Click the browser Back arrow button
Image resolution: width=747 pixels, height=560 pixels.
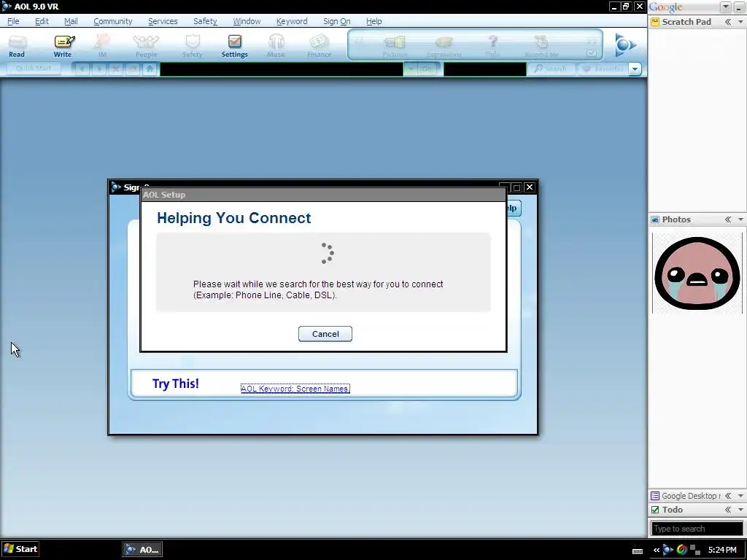(x=82, y=69)
